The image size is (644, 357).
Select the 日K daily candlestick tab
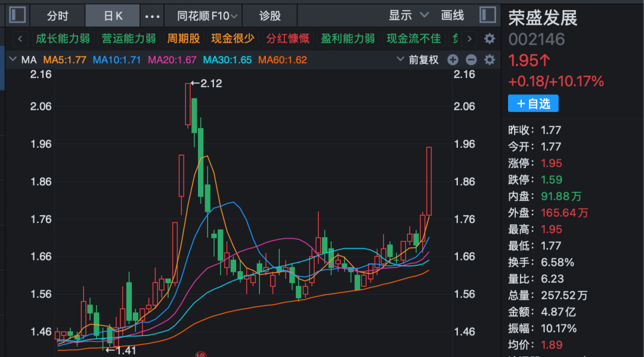pyautogui.click(x=113, y=16)
